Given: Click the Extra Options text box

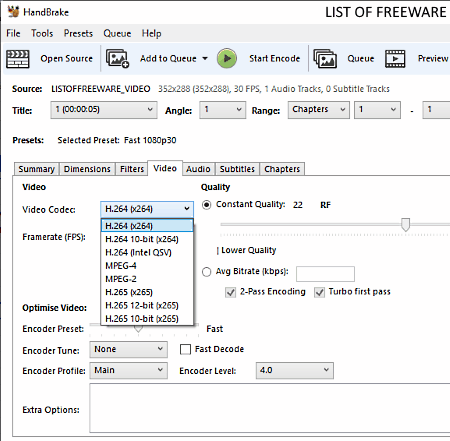Looking at the screenshot, I should pyautogui.click(x=270, y=408).
